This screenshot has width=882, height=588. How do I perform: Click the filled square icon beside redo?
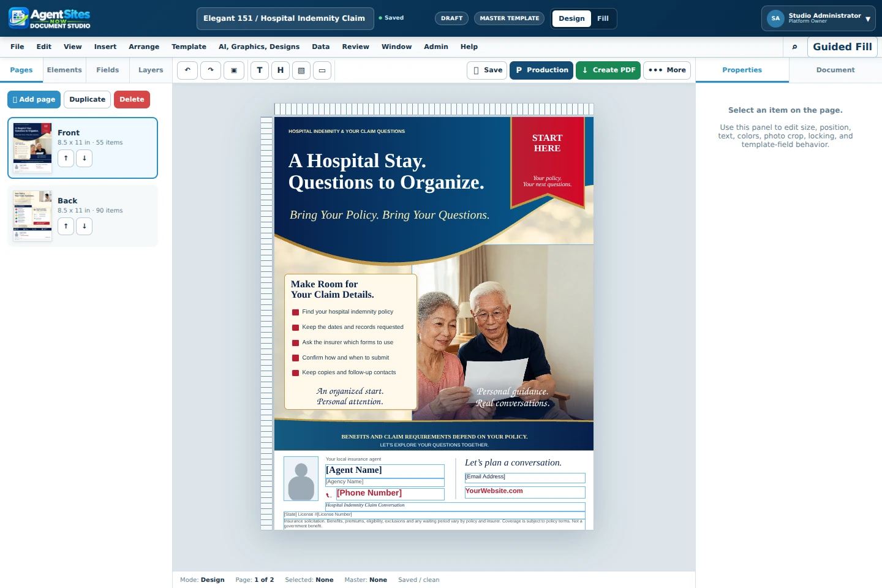pos(234,70)
